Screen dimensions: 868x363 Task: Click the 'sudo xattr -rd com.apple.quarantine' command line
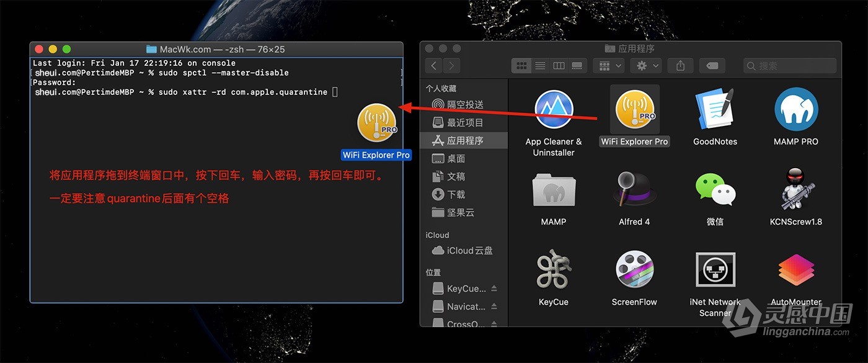[x=186, y=92]
